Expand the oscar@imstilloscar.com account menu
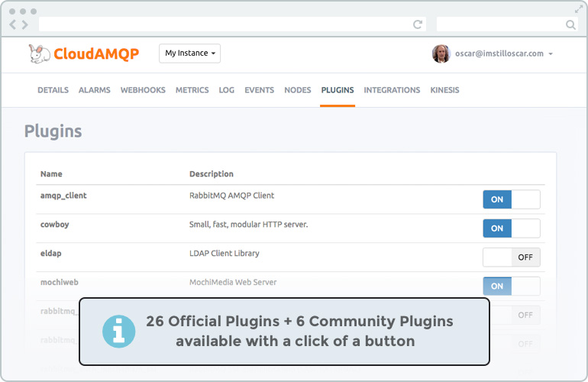588x382 pixels. pos(504,53)
